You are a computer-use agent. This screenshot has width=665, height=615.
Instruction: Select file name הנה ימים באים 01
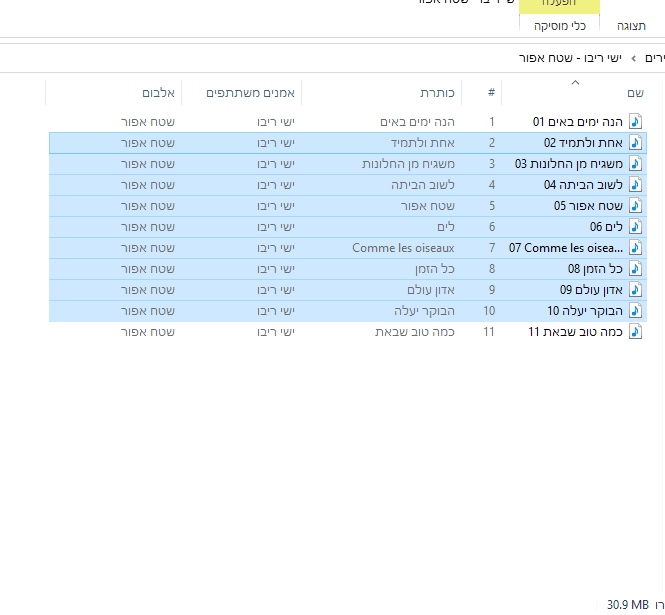pyautogui.click(x=578, y=122)
